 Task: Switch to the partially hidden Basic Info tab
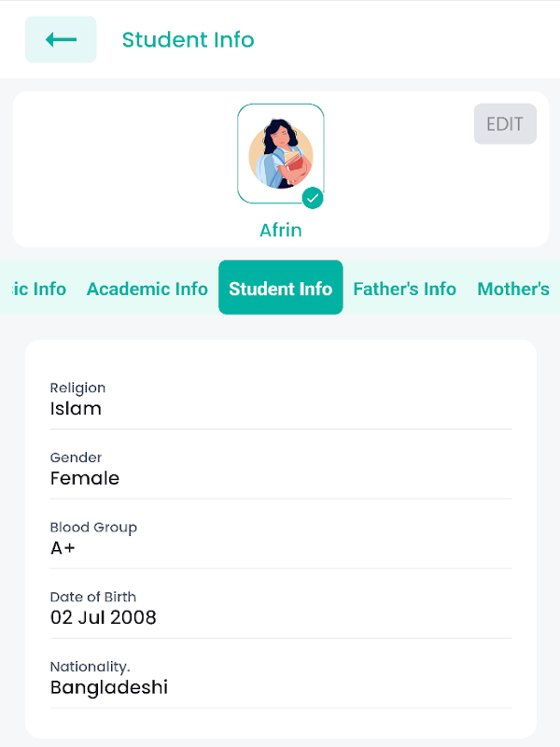[35, 289]
